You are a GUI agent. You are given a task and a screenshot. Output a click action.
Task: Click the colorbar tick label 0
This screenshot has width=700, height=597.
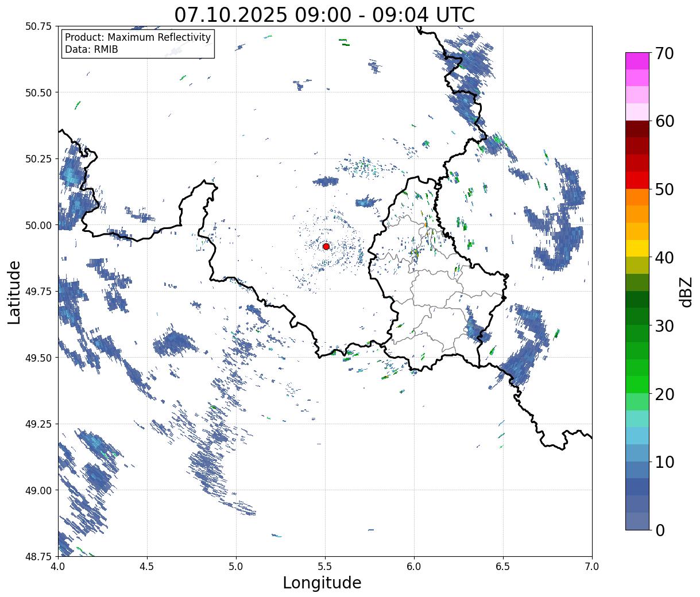coord(659,530)
